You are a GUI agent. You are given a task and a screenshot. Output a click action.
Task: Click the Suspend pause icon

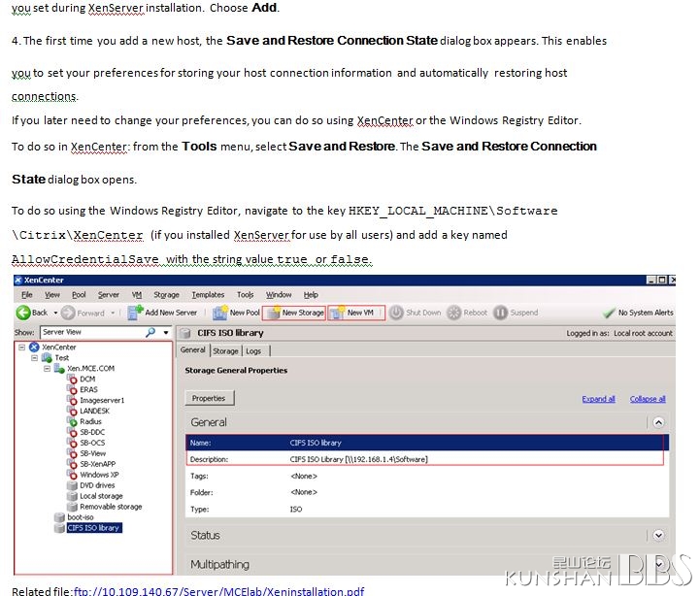pos(500,313)
